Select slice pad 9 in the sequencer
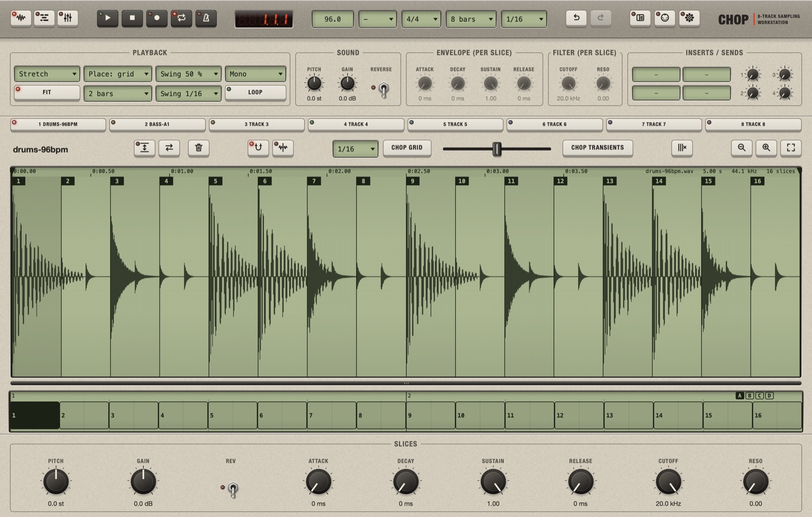Screen dimensions: 812x517 tap(430, 415)
